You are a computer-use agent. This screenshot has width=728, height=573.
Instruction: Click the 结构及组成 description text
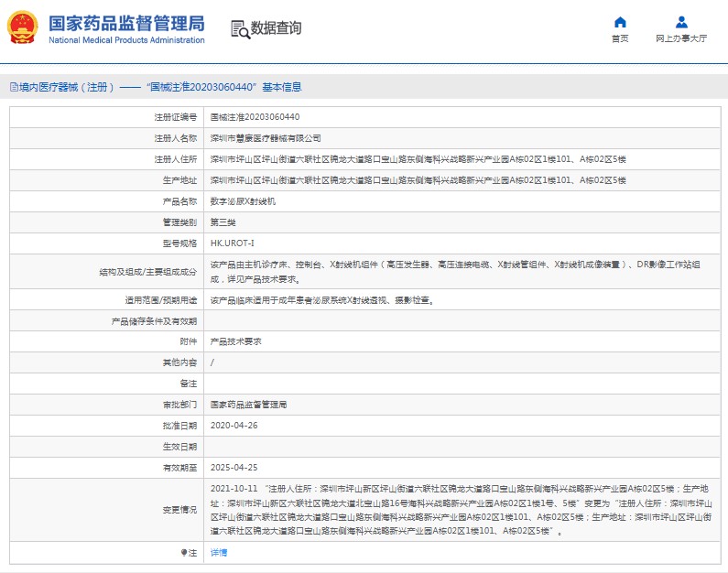pos(455,272)
